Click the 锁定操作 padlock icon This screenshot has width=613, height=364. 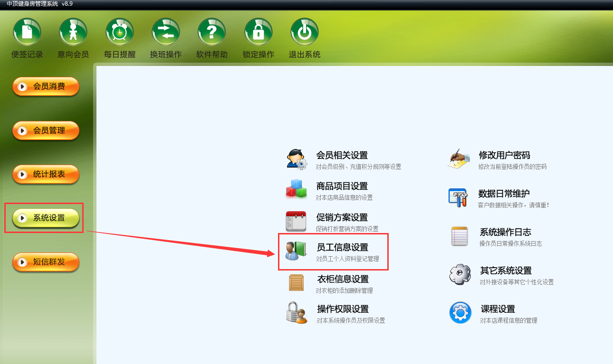point(259,32)
